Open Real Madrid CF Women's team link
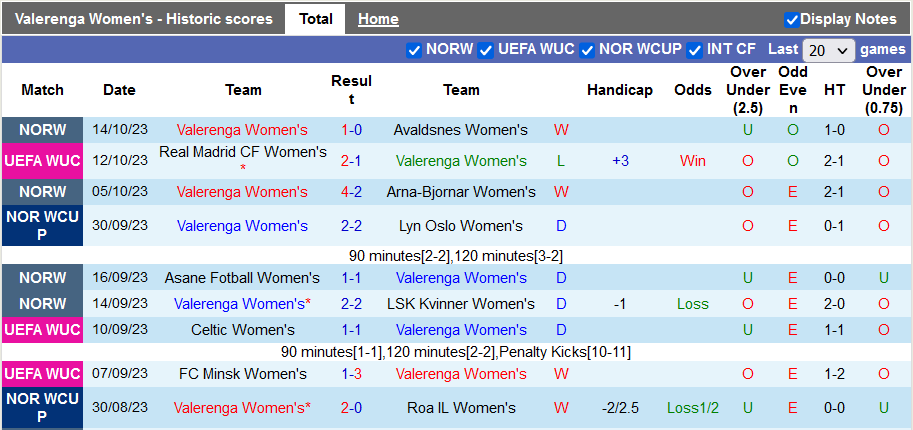This screenshot has height=430, width=913. coord(243,152)
